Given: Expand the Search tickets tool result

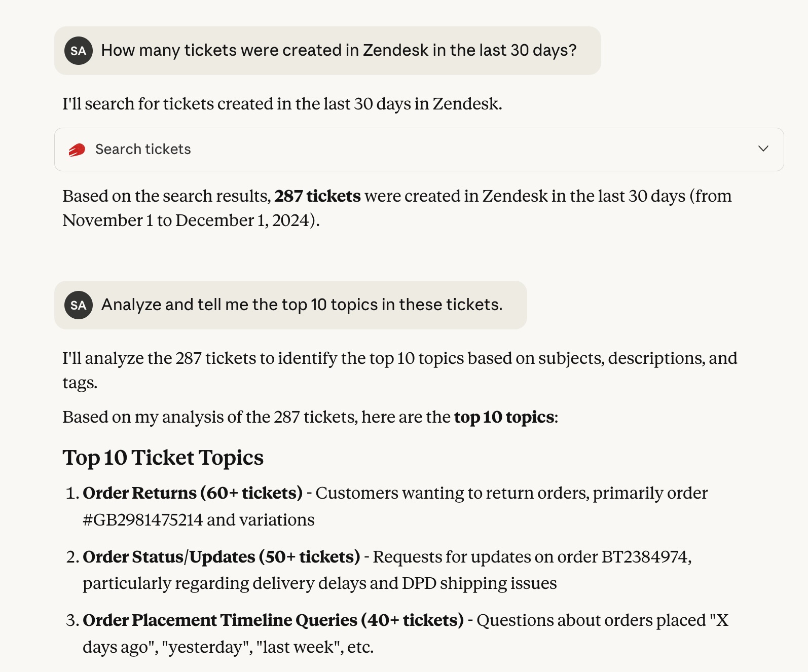Looking at the screenshot, I should point(763,149).
